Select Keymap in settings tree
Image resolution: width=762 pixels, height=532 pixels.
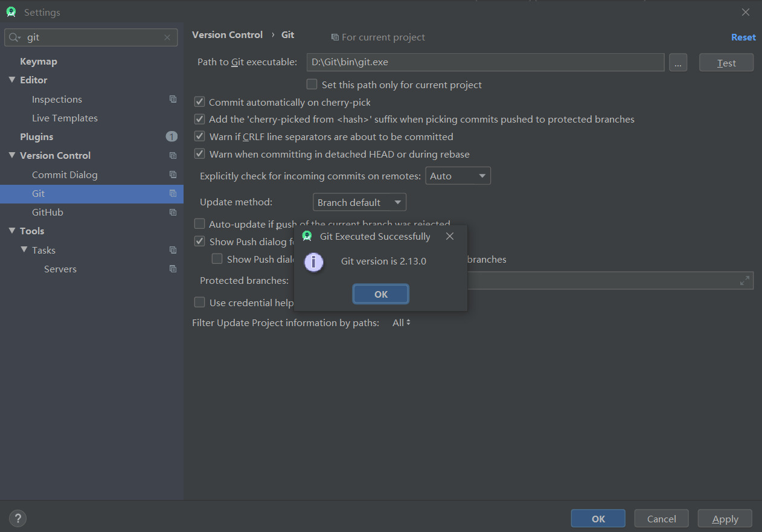39,62
